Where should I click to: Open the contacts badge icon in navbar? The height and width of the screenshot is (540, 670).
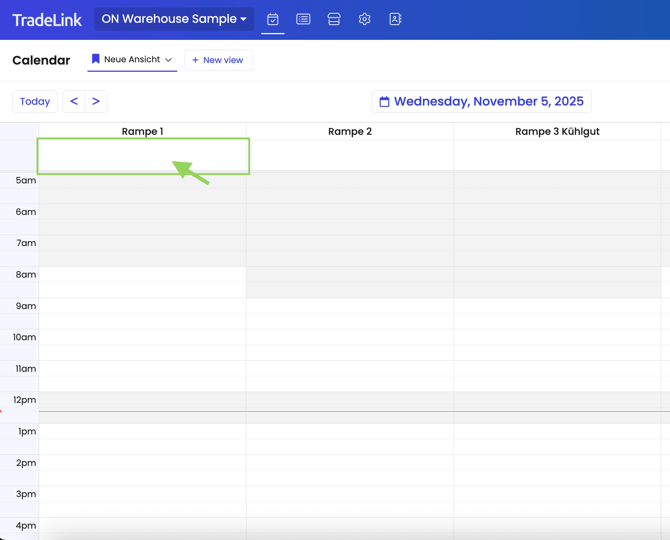[395, 19]
